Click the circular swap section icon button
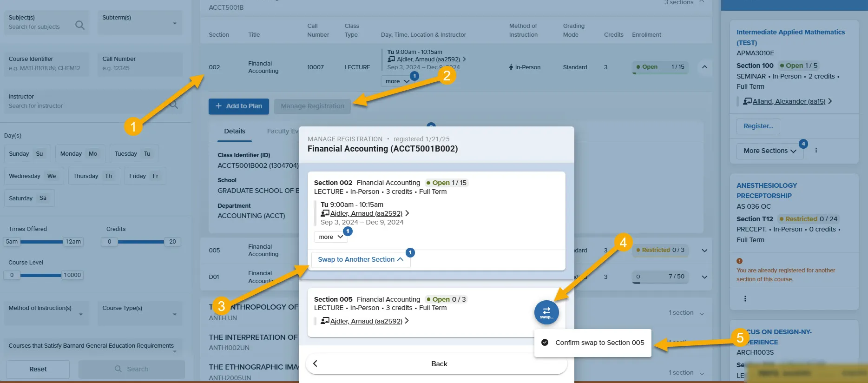This screenshot has height=383, width=868. tap(546, 312)
